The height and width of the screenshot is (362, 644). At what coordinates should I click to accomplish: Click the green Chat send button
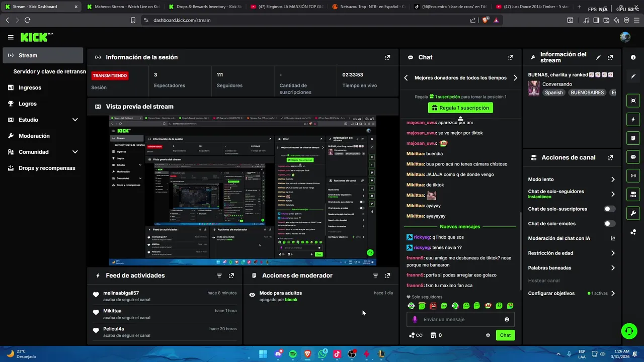505,335
